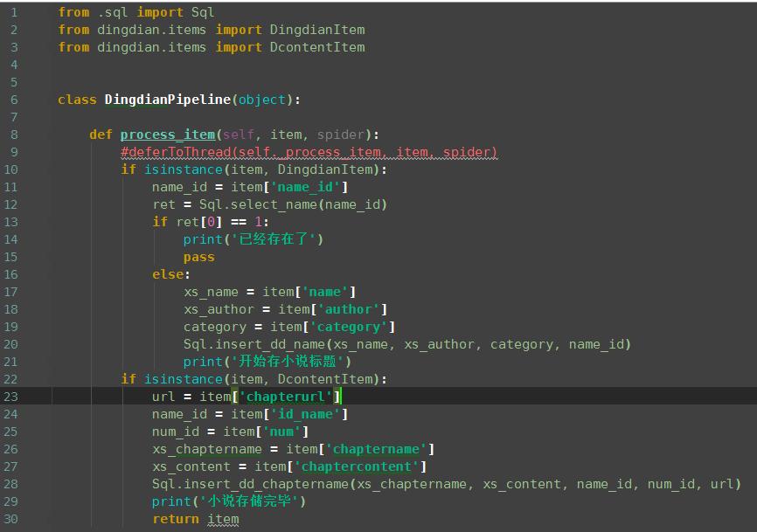The image size is (757, 532).
Task: Click line number 1 in the gutter
Action: pos(14,12)
